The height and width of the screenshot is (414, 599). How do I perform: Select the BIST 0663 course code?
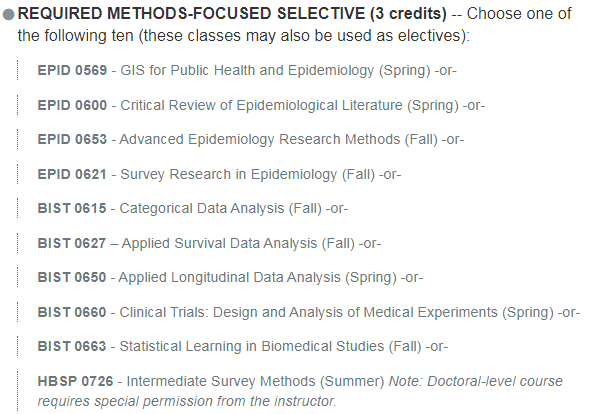click(x=72, y=346)
